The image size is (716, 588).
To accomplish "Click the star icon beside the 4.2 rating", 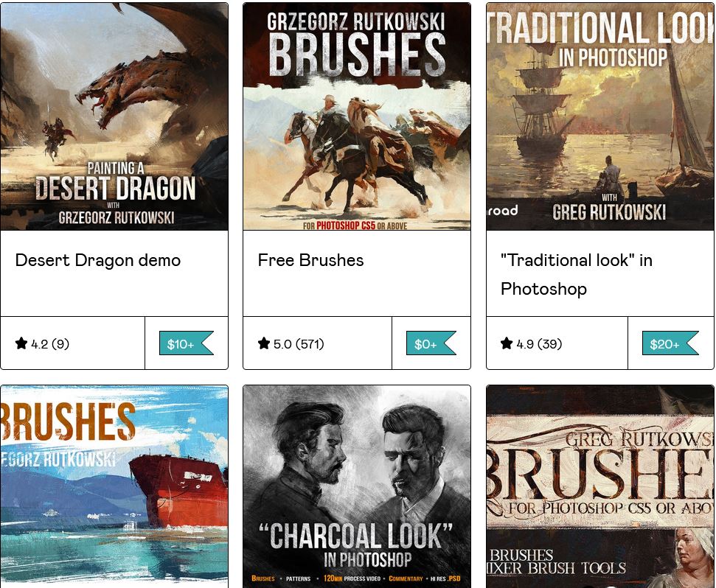I will tap(21, 343).
